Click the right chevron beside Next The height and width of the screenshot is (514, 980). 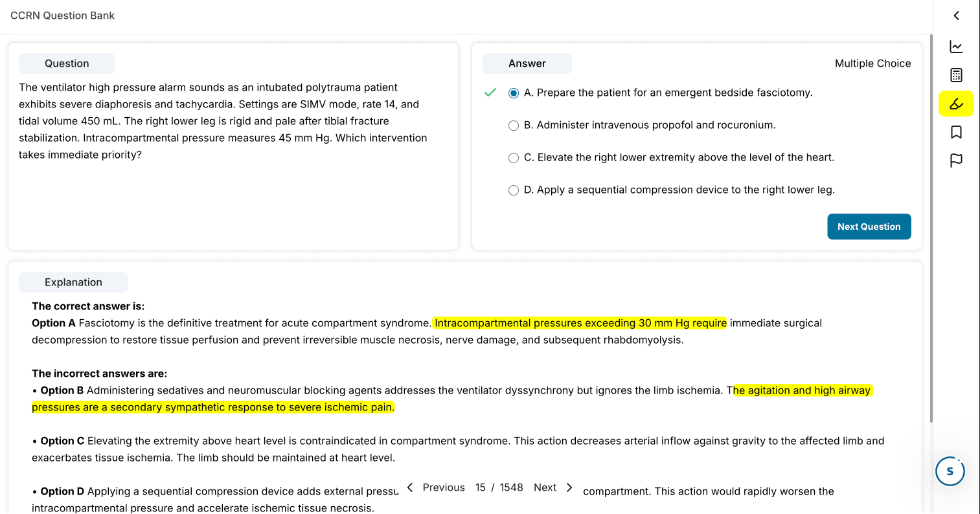(x=569, y=487)
